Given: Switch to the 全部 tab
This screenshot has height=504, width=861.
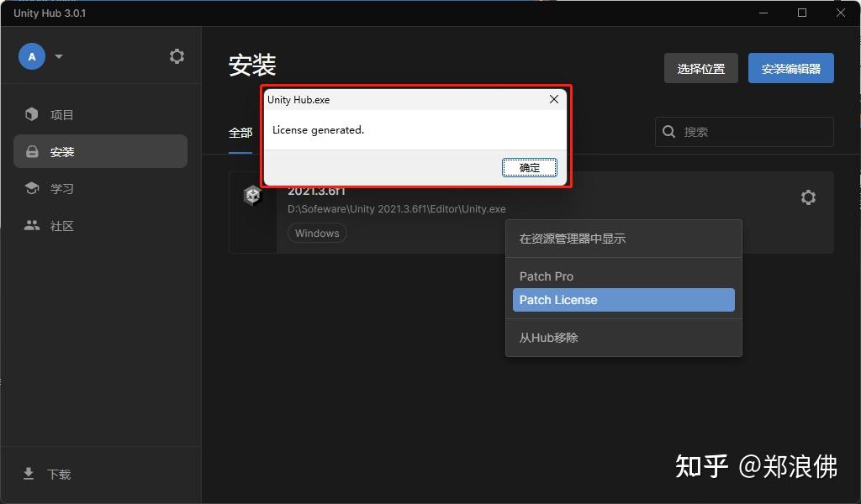Looking at the screenshot, I should tap(241, 133).
